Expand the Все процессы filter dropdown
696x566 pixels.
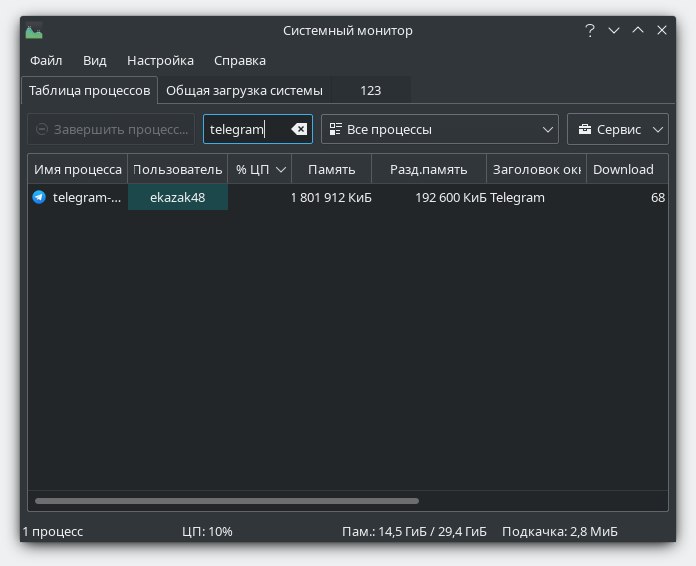tap(440, 129)
